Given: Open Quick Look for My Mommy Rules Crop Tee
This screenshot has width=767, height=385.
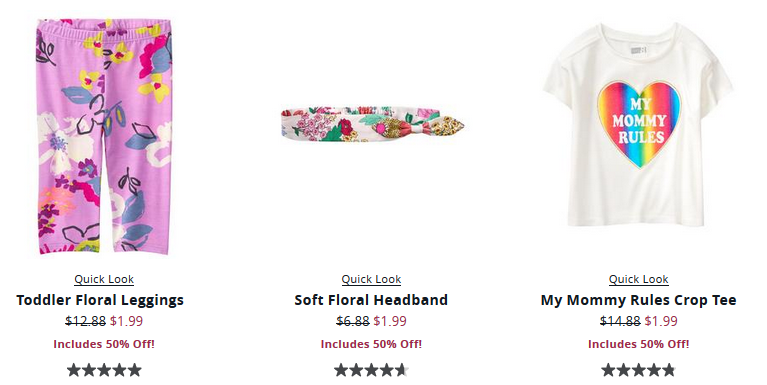Looking at the screenshot, I should [638, 279].
